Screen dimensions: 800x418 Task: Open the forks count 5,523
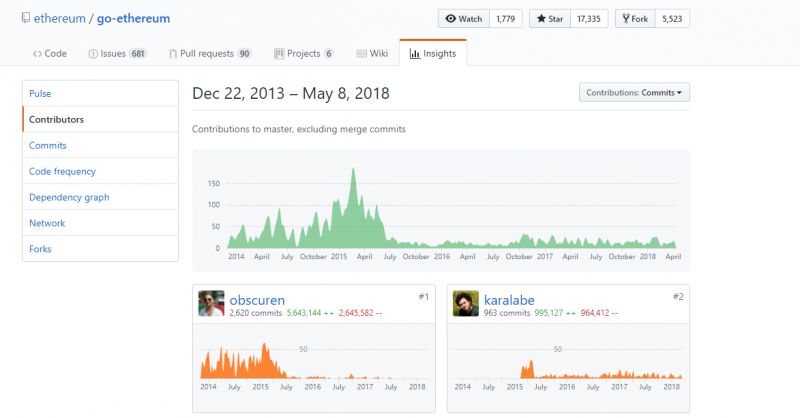[x=672, y=19]
